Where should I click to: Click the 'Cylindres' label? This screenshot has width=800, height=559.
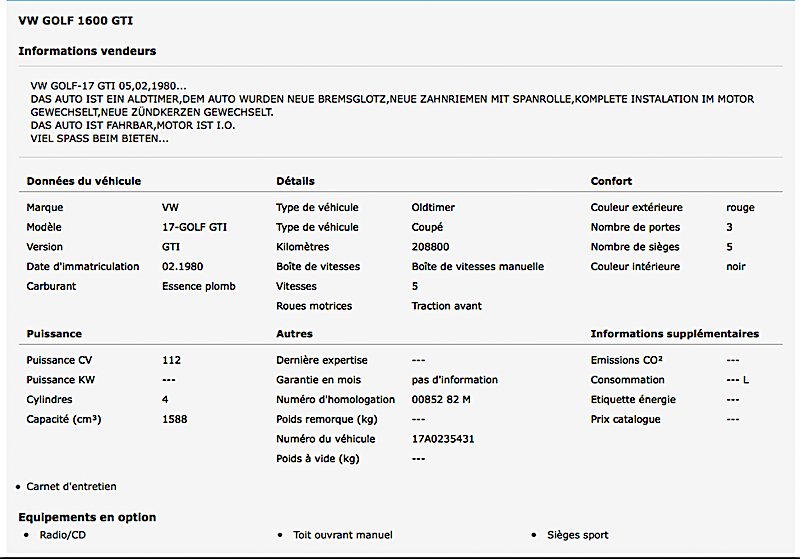click(x=49, y=400)
